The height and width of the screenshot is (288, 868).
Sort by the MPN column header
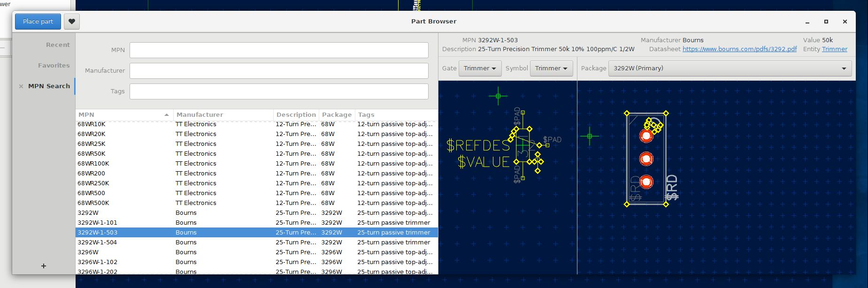[124, 115]
